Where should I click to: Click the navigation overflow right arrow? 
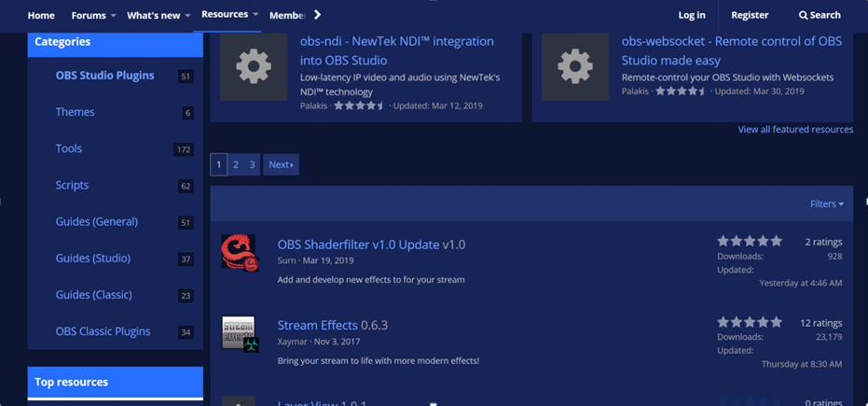[x=317, y=15]
